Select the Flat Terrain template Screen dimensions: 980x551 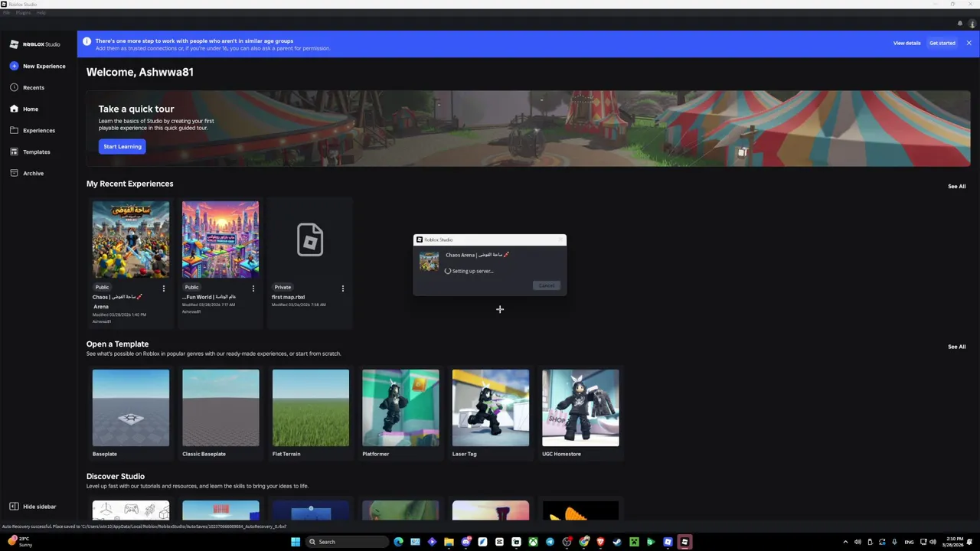tap(310, 408)
